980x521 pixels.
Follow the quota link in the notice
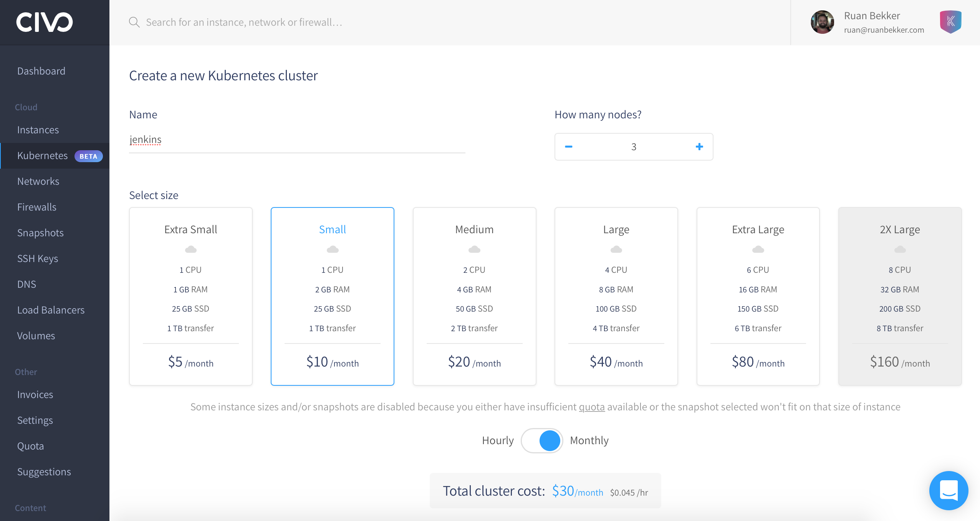[592, 407]
